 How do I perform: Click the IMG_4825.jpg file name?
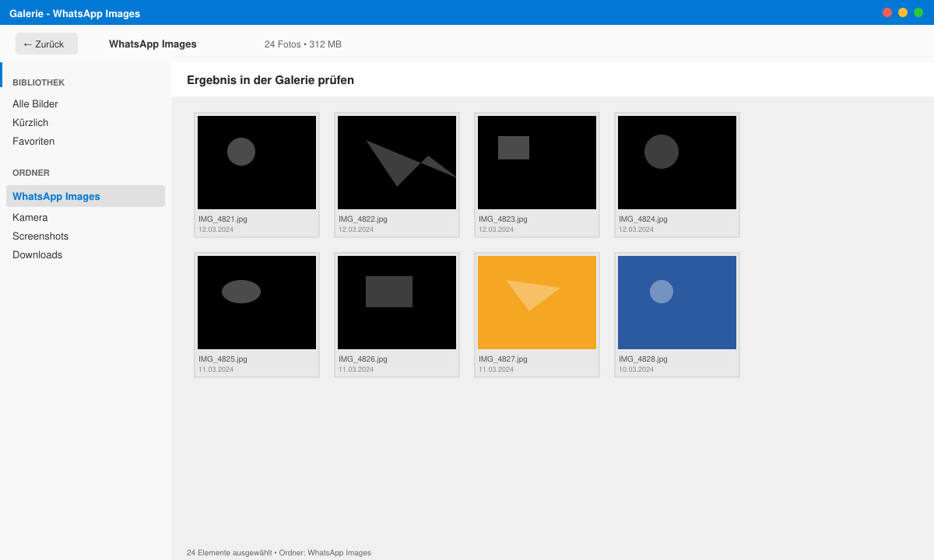[223, 359]
